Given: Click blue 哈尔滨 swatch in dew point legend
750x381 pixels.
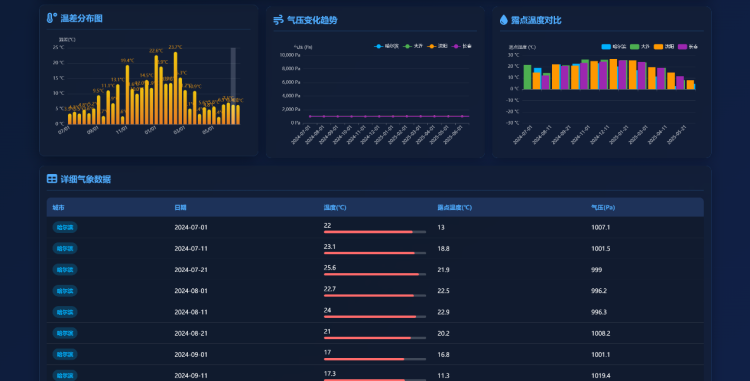Looking at the screenshot, I should click(x=606, y=47).
